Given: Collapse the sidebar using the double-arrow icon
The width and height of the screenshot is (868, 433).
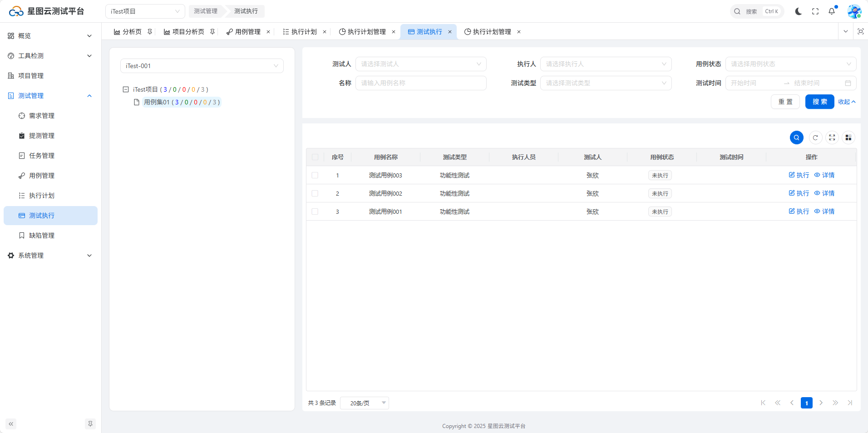Looking at the screenshot, I should click(x=11, y=424).
